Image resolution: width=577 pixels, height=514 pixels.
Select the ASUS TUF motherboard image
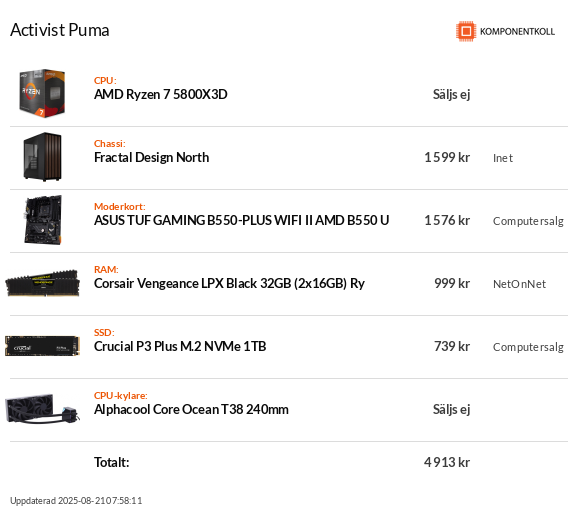point(43,220)
